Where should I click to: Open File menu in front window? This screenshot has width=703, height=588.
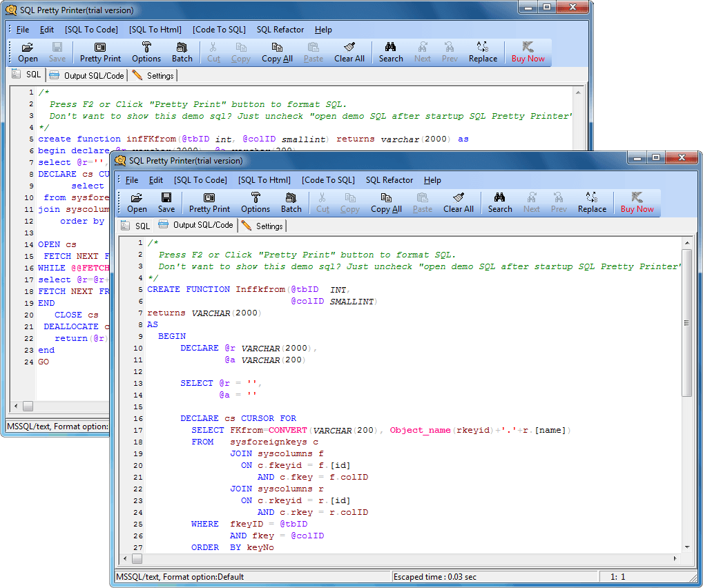click(x=132, y=180)
